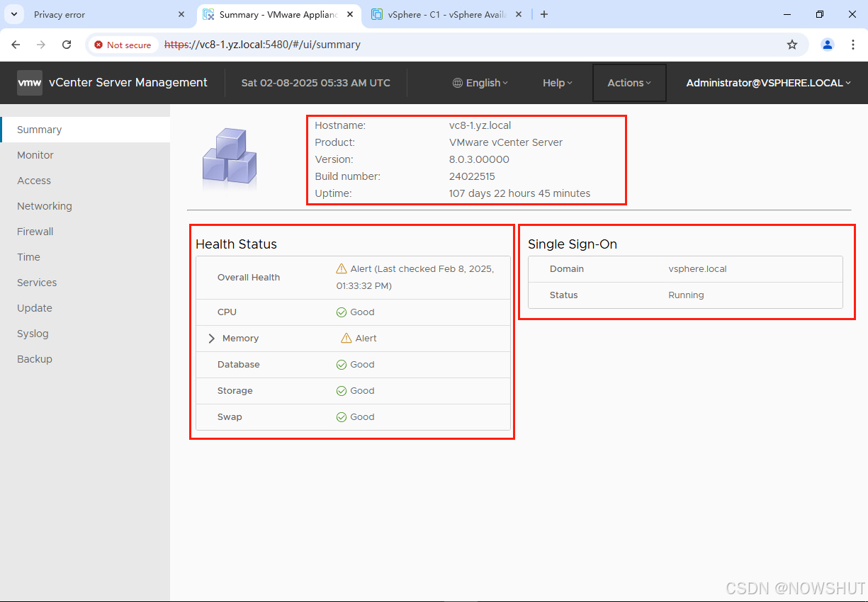Image resolution: width=868 pixels, height=602 pixels.
Task: Open the Administrator@VSPHERE.LOCAL user menu
Action: click(x=769, y=83)
